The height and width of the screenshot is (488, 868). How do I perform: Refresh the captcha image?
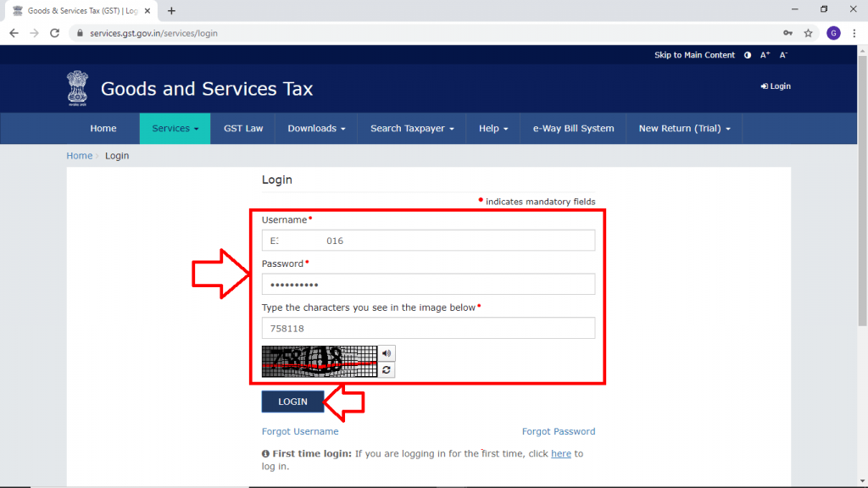tap(387, 369)
